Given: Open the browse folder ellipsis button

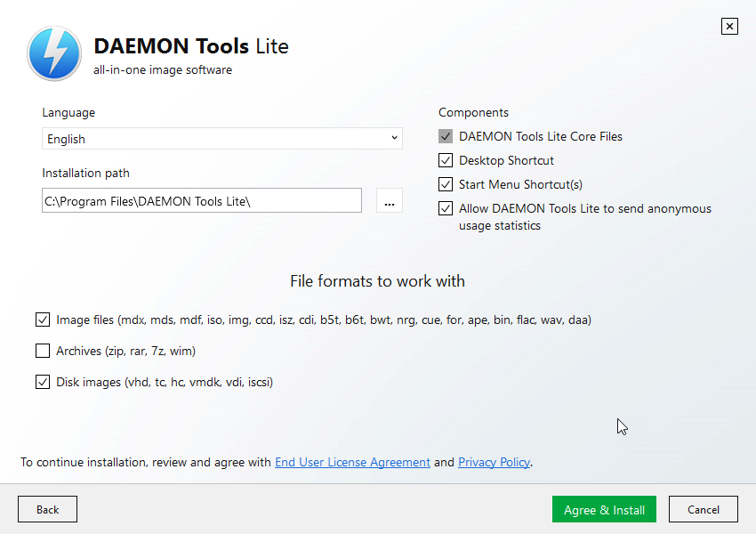Looking at the screenshot, I should (389, 201).
